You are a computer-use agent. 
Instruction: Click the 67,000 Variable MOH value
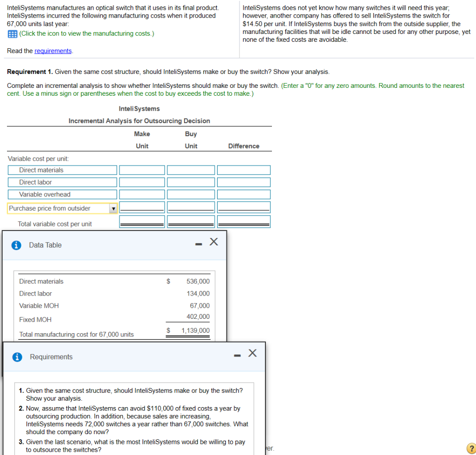[200, 306]
